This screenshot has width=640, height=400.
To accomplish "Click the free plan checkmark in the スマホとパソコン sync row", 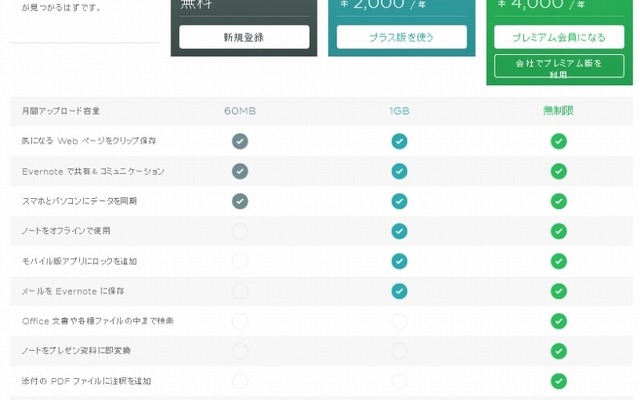I will click(240, 201).
